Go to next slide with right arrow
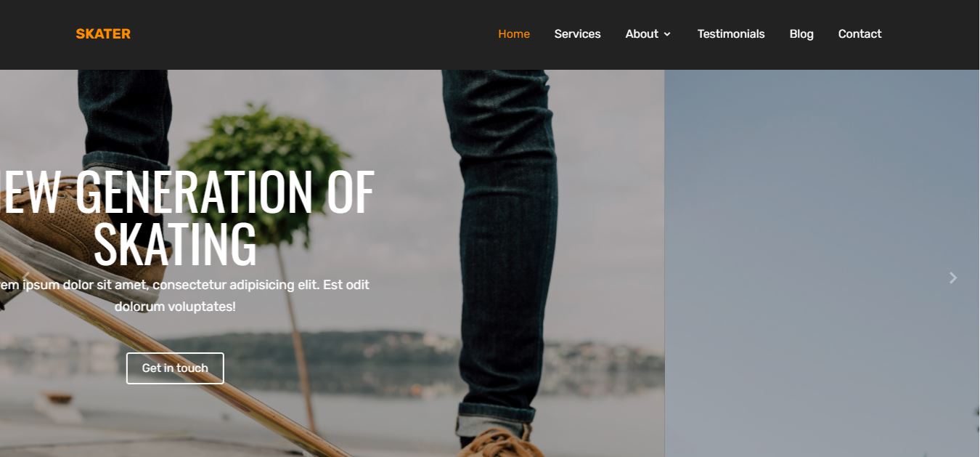This screenshot has height=457, width=980. (953, 278)
